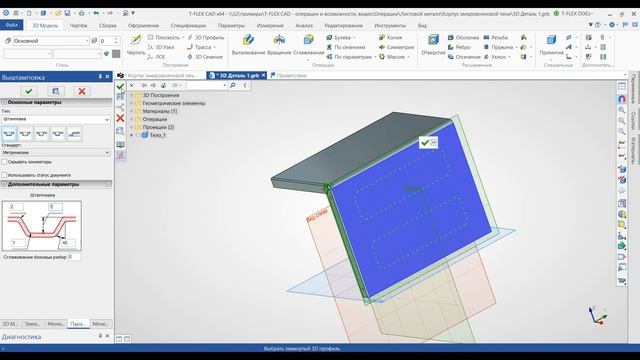Screen dimensions: 640x360
Task: Click the search magnifier in the model tree toolbar
Action: [x=233, y=85]
